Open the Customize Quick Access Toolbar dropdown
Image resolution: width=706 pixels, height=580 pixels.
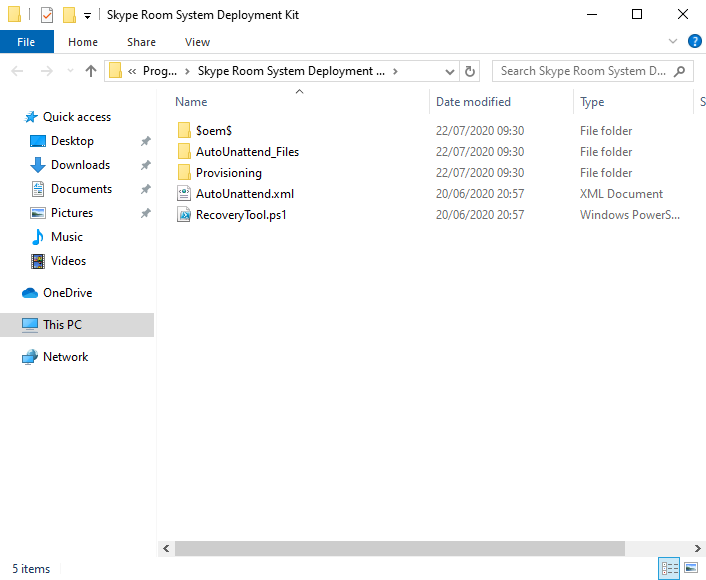[87, 16]
